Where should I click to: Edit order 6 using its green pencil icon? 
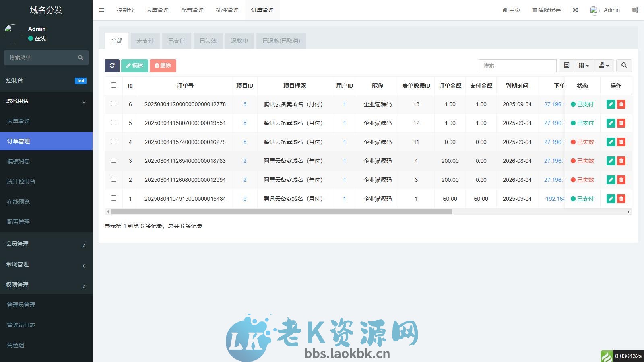point(611,104)
